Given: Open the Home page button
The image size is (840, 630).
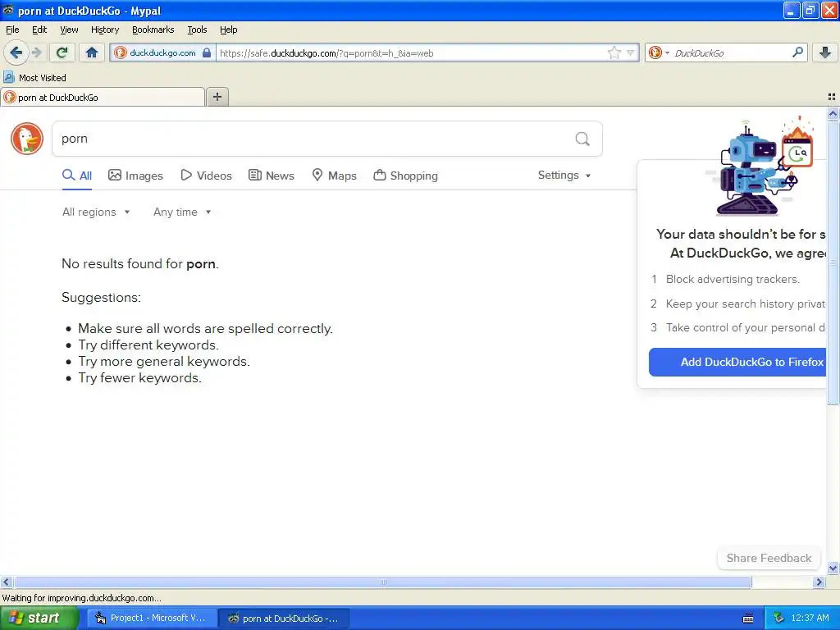Looking at the screenshot, I should click(92, 52).
